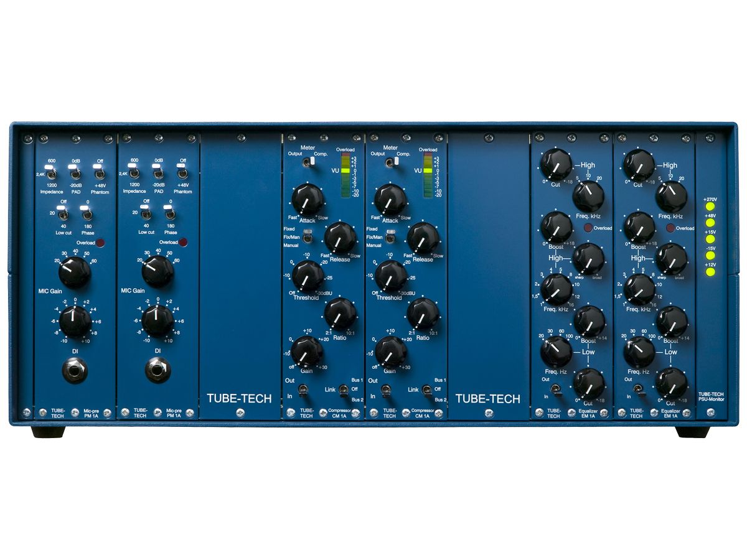Click red Overload LED on leftmost Mic-pre
This screenshot has height=560, width=747.
point(100,242)
